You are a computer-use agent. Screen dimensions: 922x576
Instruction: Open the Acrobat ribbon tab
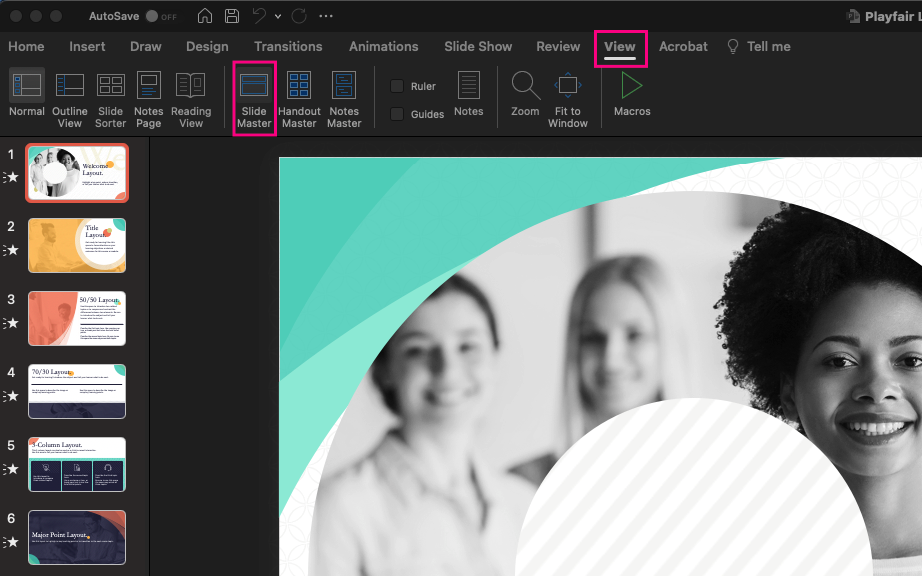(683, 46)
